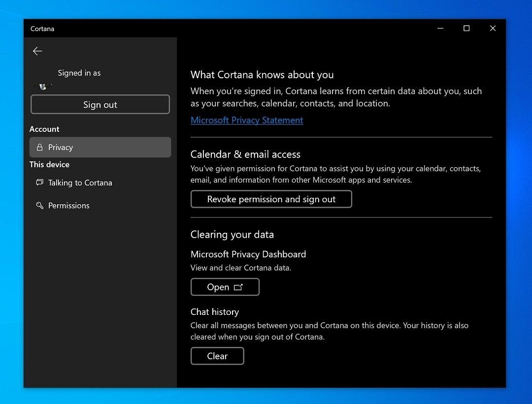This screenshot has width=532, height=404.
Task: Click the external link icon on Open button
Action: click(238, 287)
